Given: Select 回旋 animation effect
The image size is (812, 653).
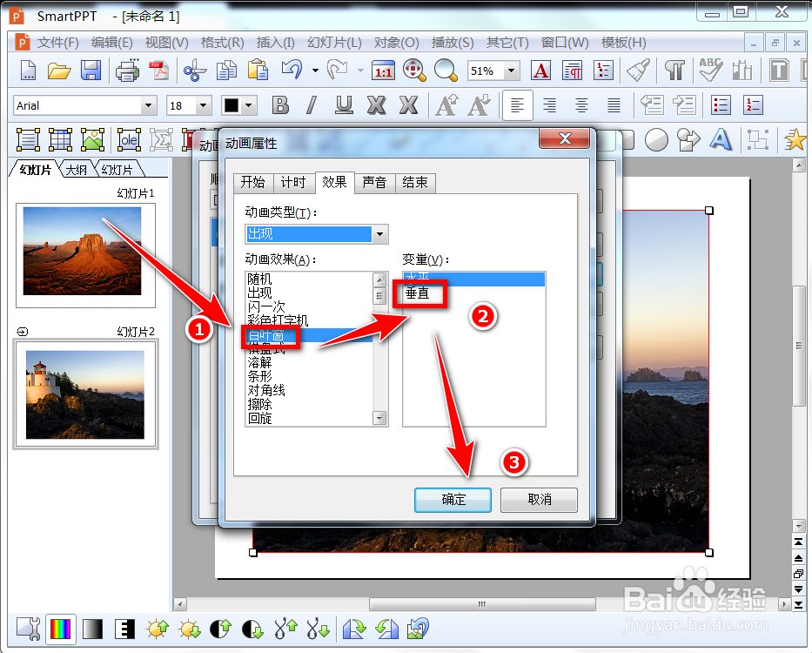Looking at the screenshot, I should coord(309,418).
